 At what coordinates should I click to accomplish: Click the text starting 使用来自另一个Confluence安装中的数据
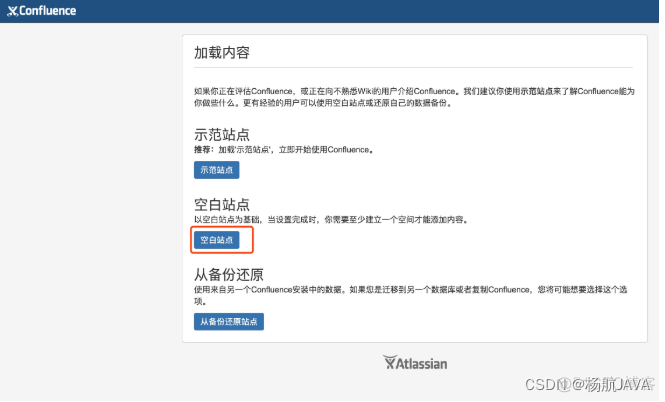411,295
